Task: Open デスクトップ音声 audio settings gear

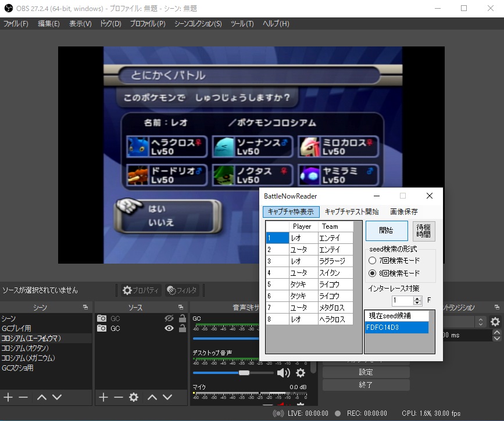Action: pos(301,373)
